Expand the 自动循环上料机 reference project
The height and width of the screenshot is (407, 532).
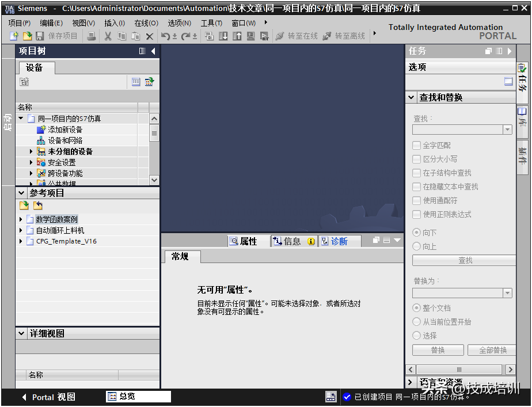(21, 230)
